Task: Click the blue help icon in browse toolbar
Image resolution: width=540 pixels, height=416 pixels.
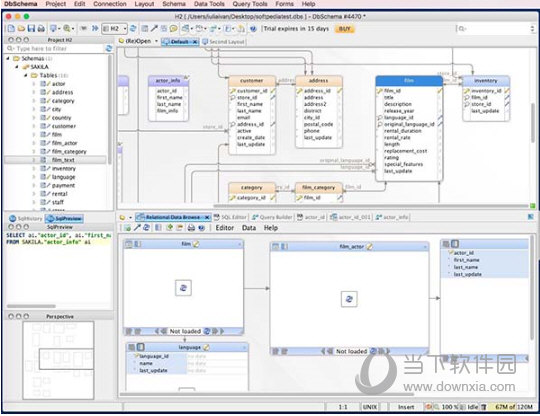Action: coord(201,228)
